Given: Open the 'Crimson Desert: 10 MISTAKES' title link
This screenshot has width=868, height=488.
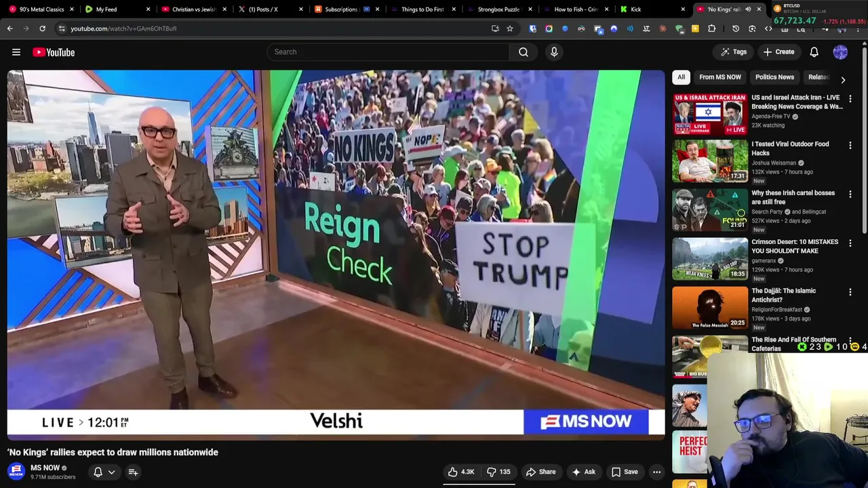Looking at the screenshot, I should (x=795, y=246).
